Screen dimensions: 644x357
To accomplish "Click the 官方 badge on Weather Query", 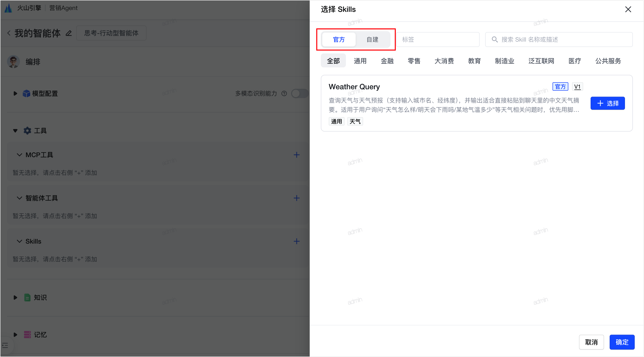I will click(560, 87).
